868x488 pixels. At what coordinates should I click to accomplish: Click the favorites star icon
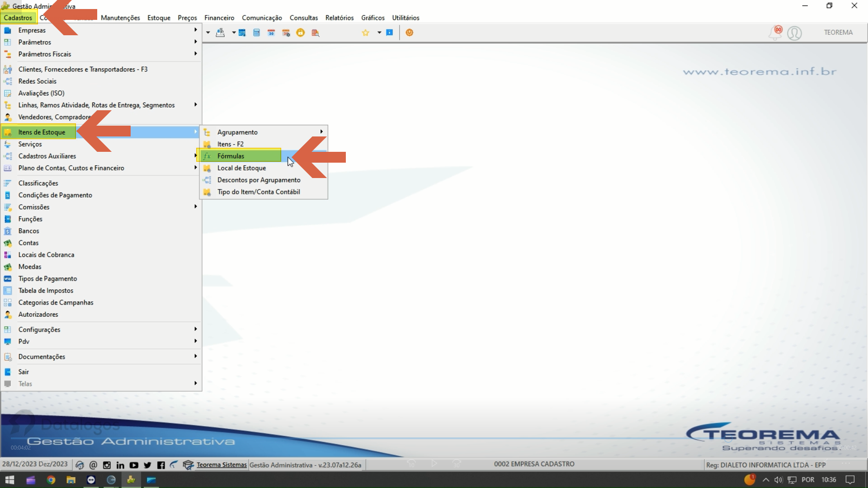pyautogui.click(x=366, y=33)
